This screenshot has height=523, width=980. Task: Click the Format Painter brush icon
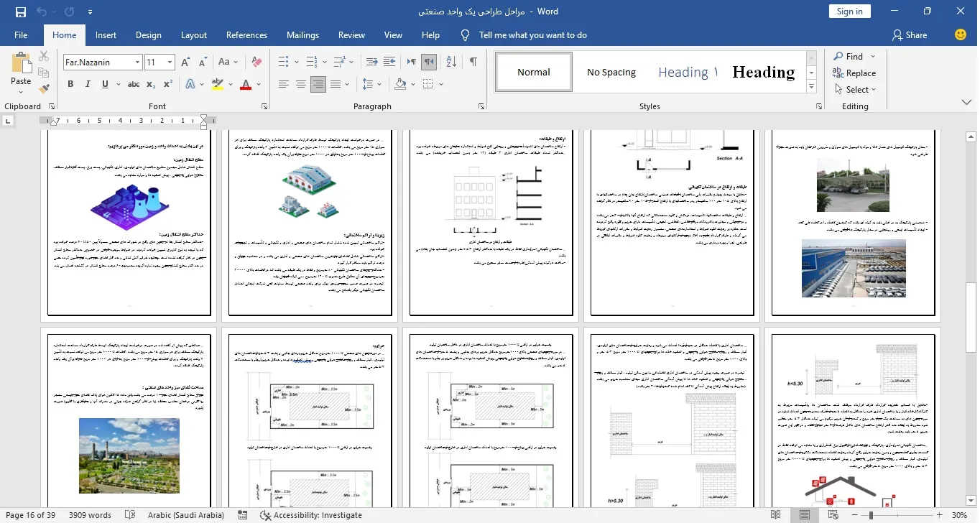[44, 88]
